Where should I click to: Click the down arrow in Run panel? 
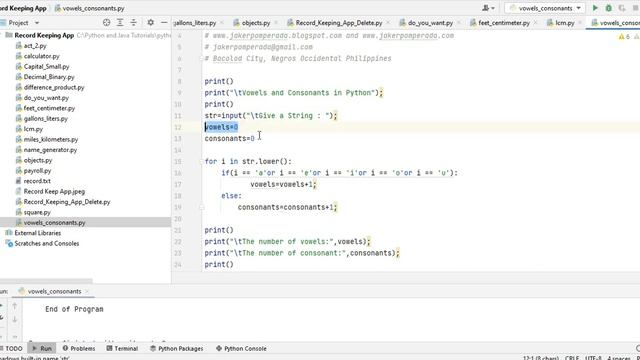pyautogui.click(x=15, y=319)
